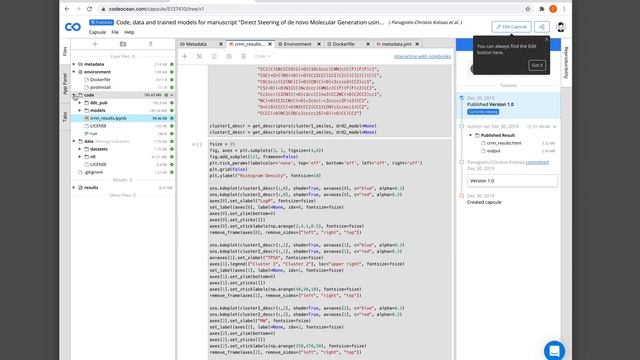Close the Metadata tab
Viewport: 640px width, 360px height.
tap(221, 44)
